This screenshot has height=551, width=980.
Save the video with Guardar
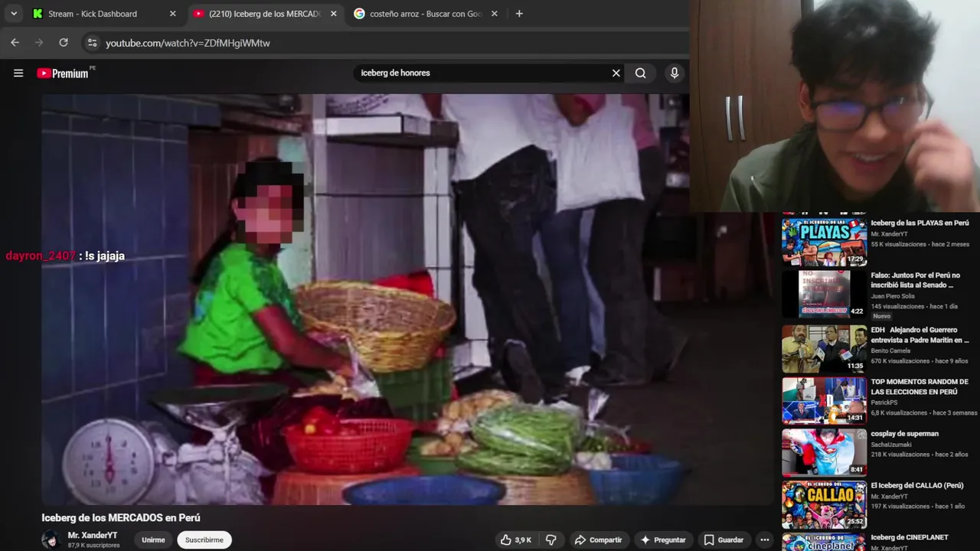coord(724,540)
